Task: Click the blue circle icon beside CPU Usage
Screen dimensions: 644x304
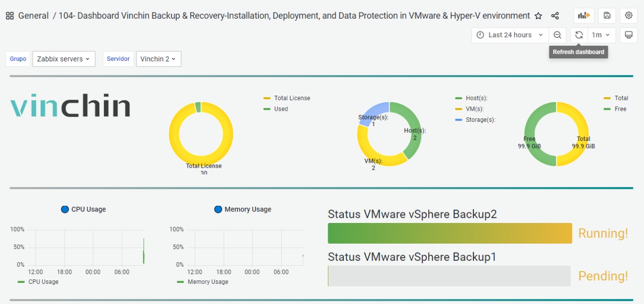Action: 64,209
